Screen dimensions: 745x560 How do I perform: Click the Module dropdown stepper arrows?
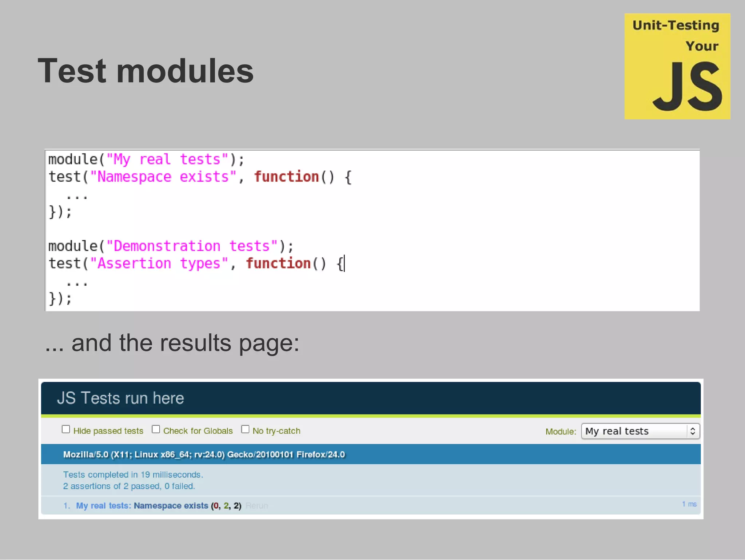693,431
